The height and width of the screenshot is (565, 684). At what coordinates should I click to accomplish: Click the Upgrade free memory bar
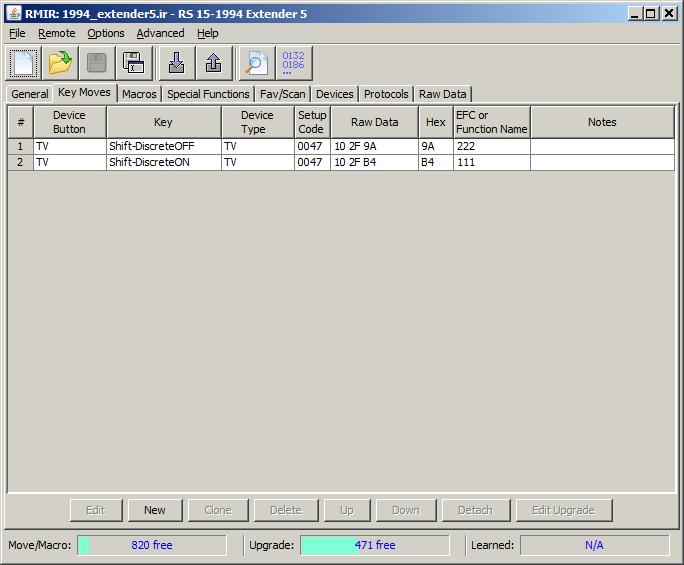[375, 545]
